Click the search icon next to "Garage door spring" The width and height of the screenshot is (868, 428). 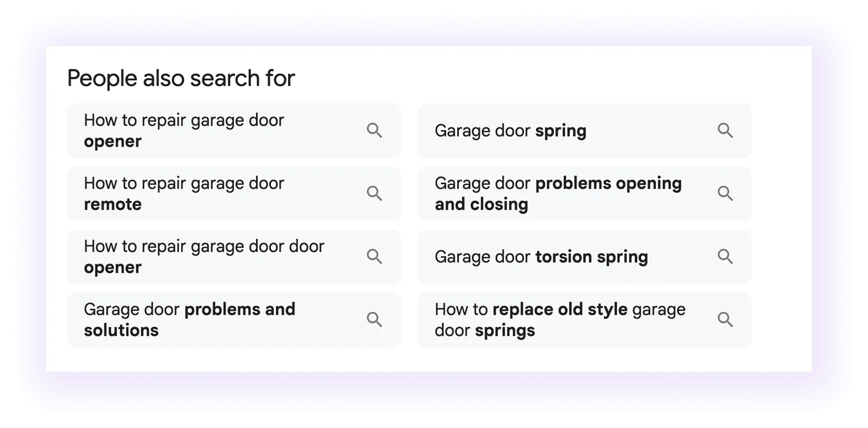[x=725, y=131]
